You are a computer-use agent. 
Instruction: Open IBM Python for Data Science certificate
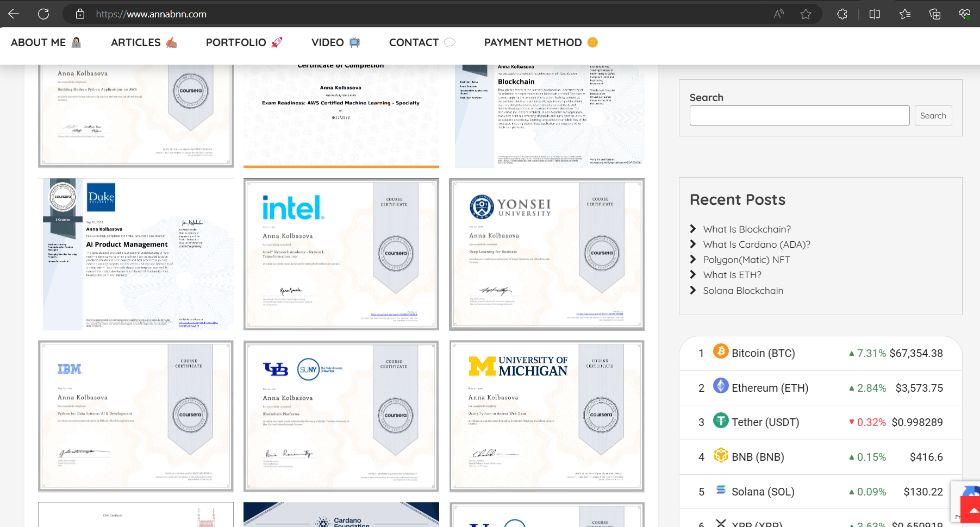[136, 416]
